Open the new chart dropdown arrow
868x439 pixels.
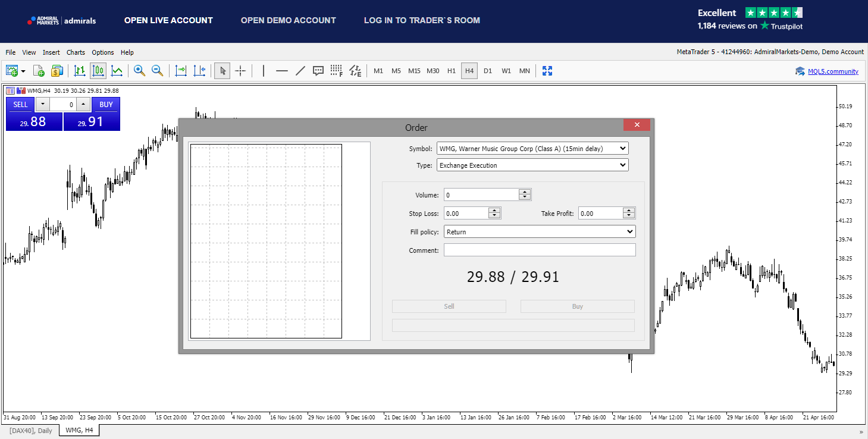[x=23, y=71]
